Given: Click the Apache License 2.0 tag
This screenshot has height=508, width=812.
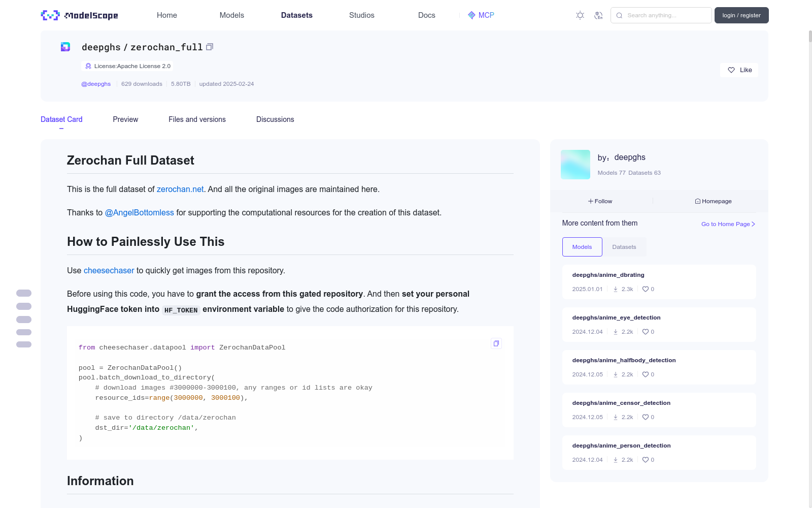Looking at the screenshot, I should click(127, 66).
